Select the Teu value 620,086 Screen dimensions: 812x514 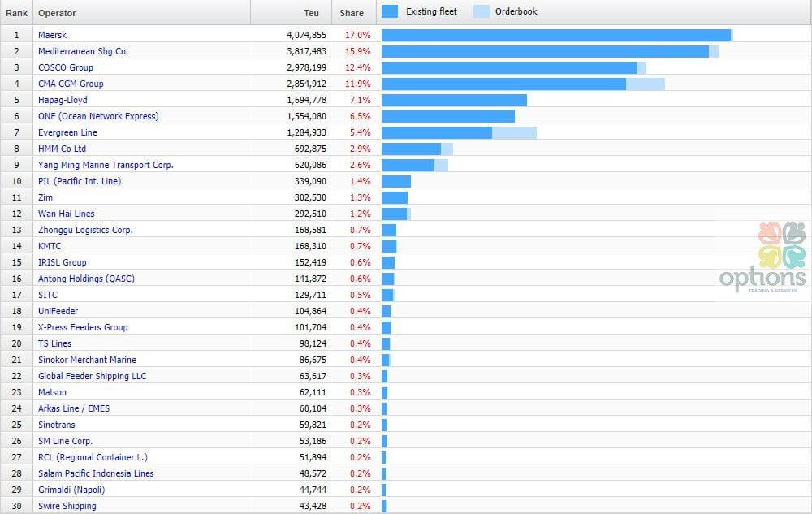[311, 165]
